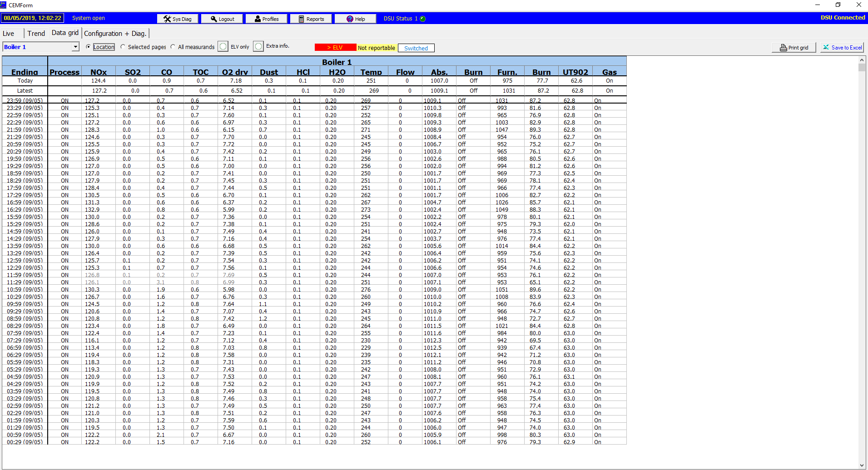Choose the All measurands radio option
868x470 pixels.
173,47
